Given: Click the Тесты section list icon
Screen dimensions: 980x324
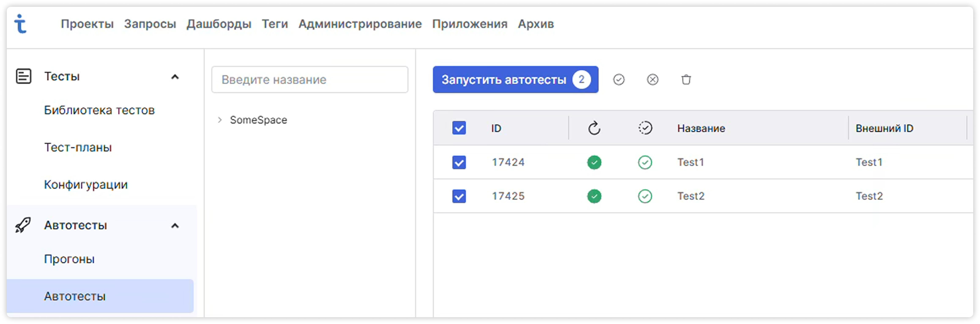Looking at the screenshot, I should (23, 76).
